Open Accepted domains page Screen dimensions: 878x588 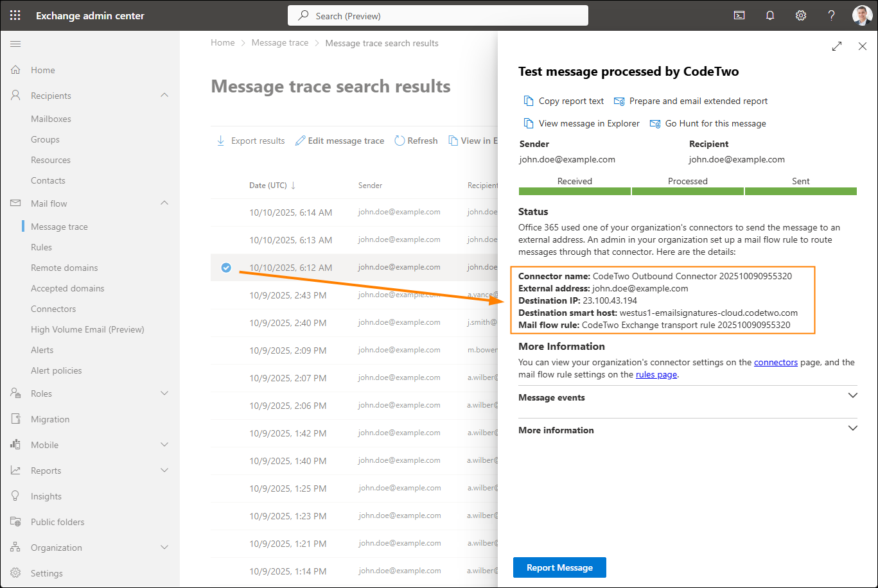pyautogui.click(x=67, y=288)
